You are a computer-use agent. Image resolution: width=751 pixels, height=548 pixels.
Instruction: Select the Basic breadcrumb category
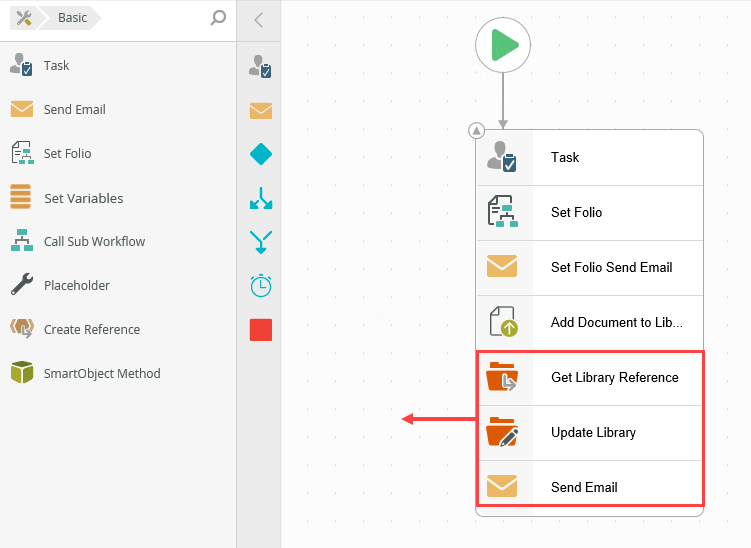[72, 18]
